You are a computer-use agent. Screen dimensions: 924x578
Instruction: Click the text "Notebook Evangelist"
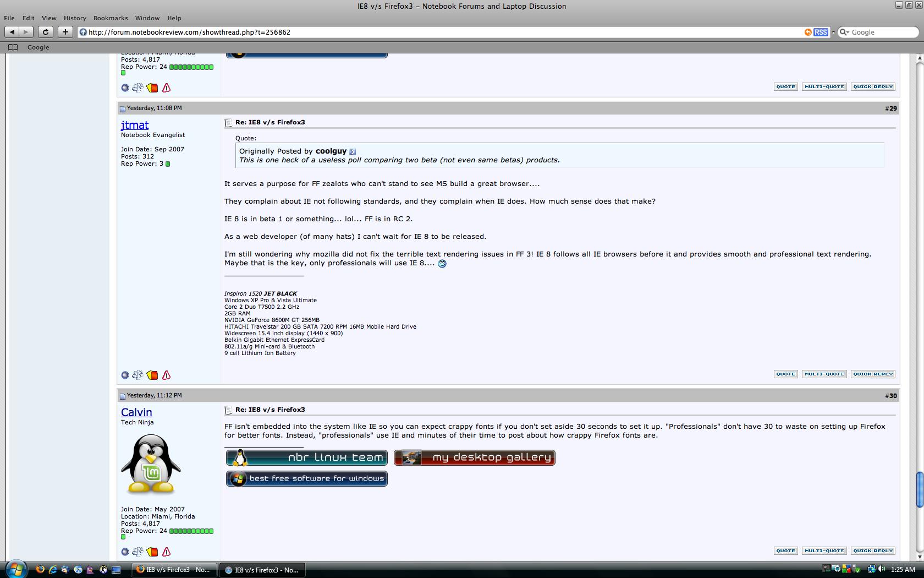pos(153,135)
